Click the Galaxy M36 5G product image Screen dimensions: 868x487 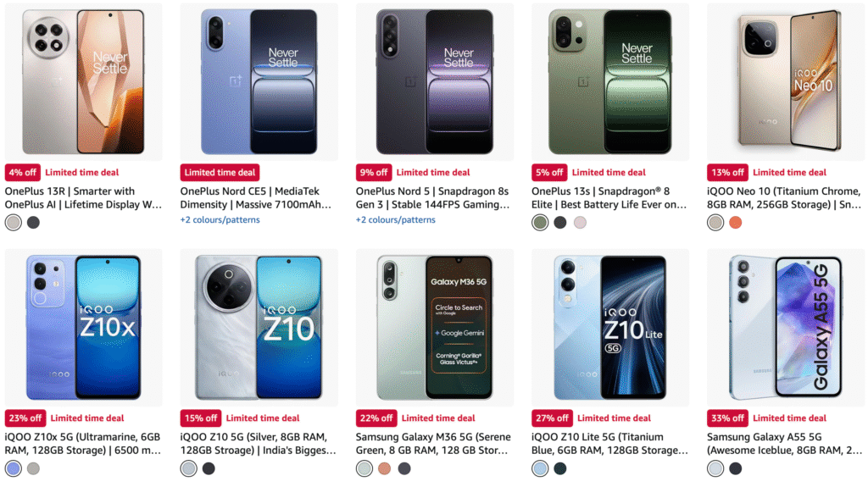[435, 328]
